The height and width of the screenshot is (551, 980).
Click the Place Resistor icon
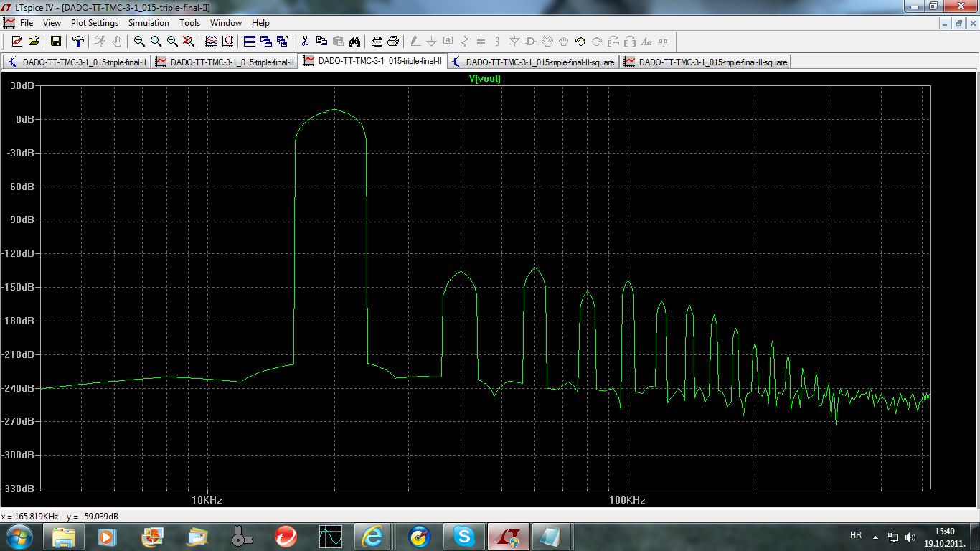pyautogui.click(x=464, y=42)
